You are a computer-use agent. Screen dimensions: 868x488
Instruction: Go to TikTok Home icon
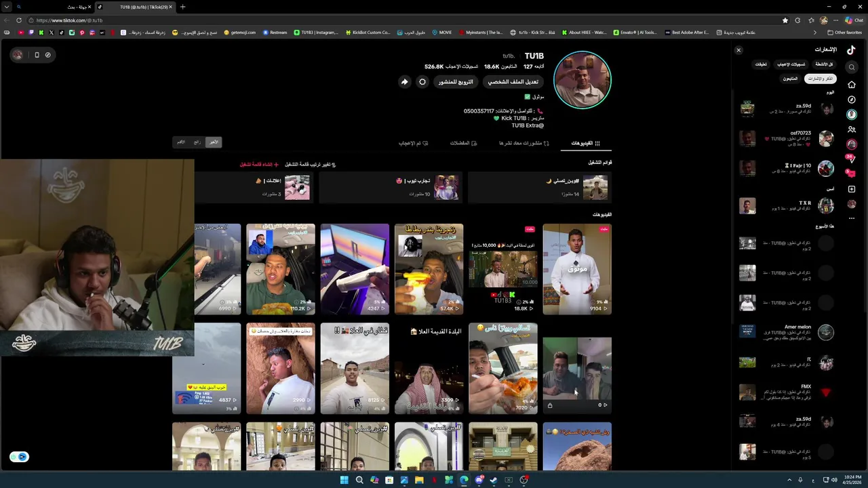point(852,85)
